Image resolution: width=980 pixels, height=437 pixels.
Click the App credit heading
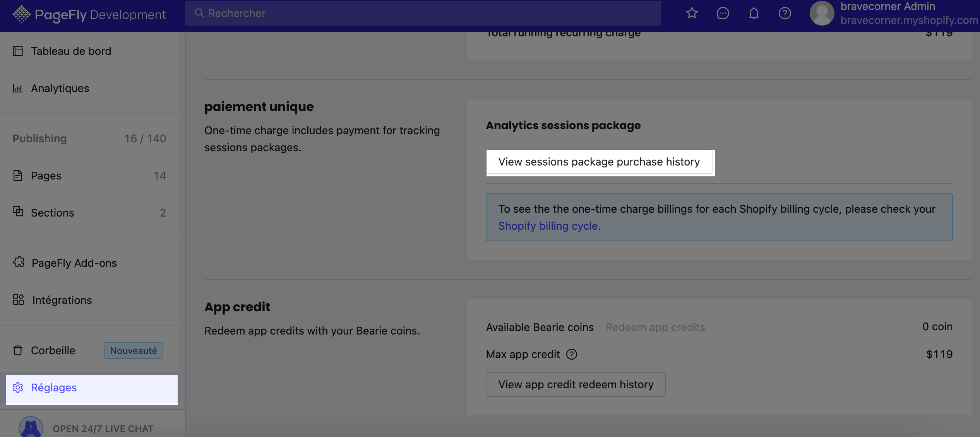[237, 307]
